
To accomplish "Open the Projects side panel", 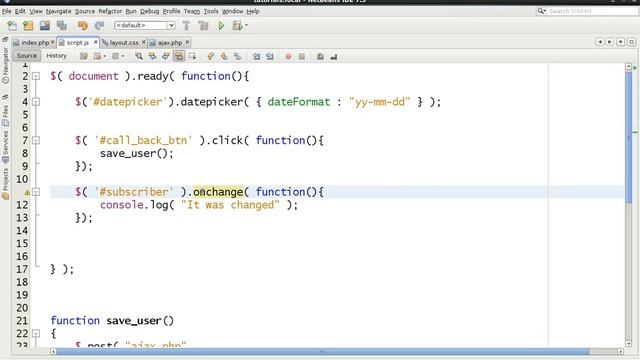I will tap(5, 184).
